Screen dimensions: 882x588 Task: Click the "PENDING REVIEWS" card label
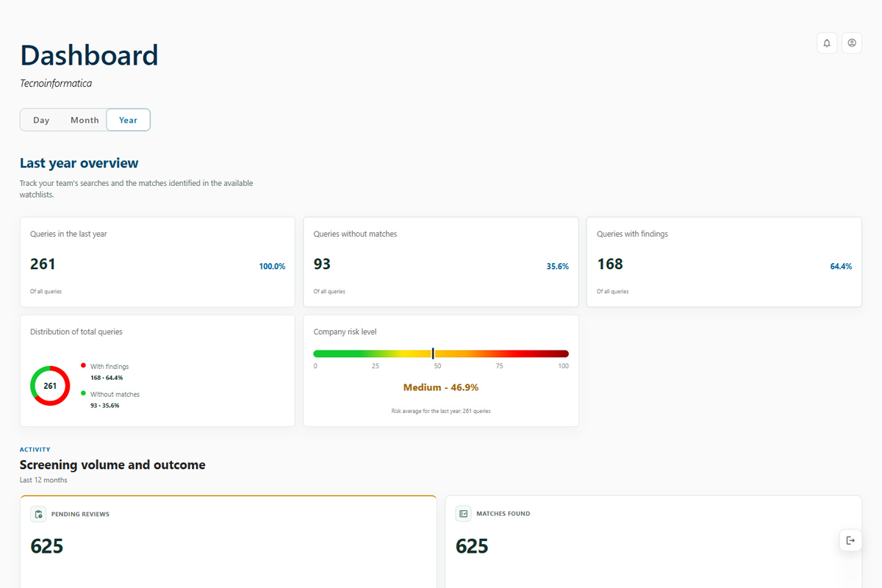pyautogui.click(x=80, y=514)
